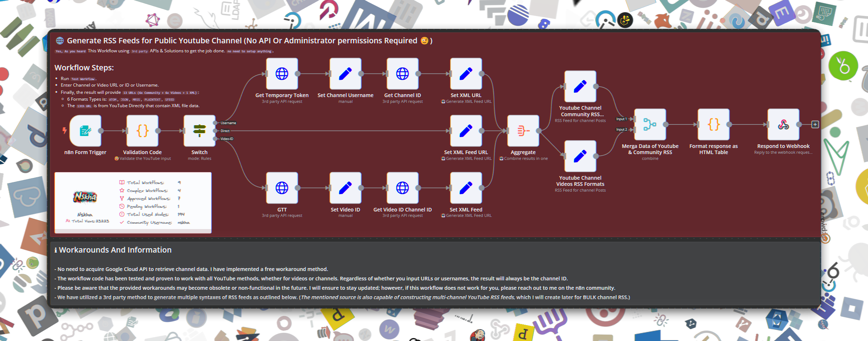Click the 'The workflow code has been tested' line

point(311,279)
